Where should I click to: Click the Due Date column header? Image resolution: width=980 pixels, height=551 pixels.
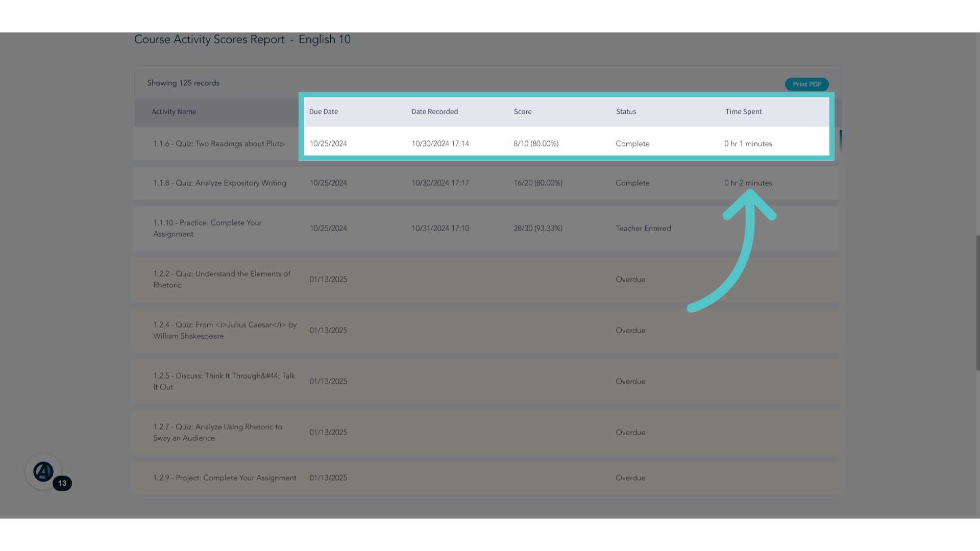(x=323, y=112)
